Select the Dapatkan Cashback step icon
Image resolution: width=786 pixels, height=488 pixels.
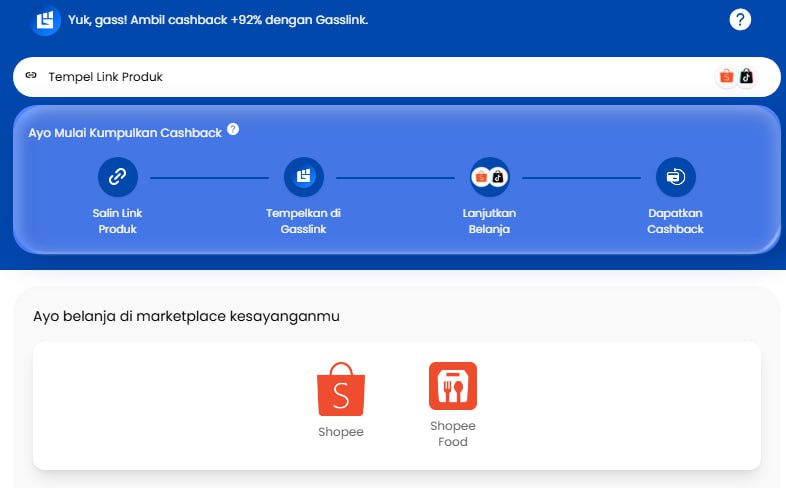(675, 177)
